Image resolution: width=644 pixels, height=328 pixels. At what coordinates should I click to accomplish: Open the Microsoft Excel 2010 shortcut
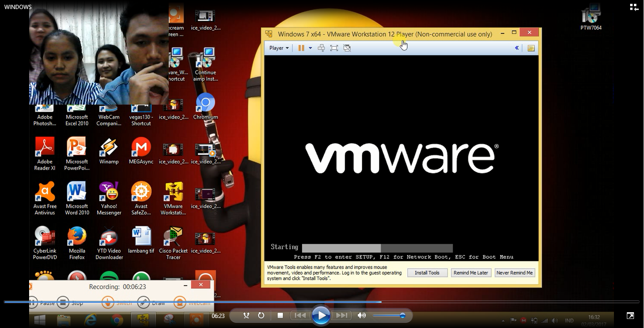[x=77, y=116]
